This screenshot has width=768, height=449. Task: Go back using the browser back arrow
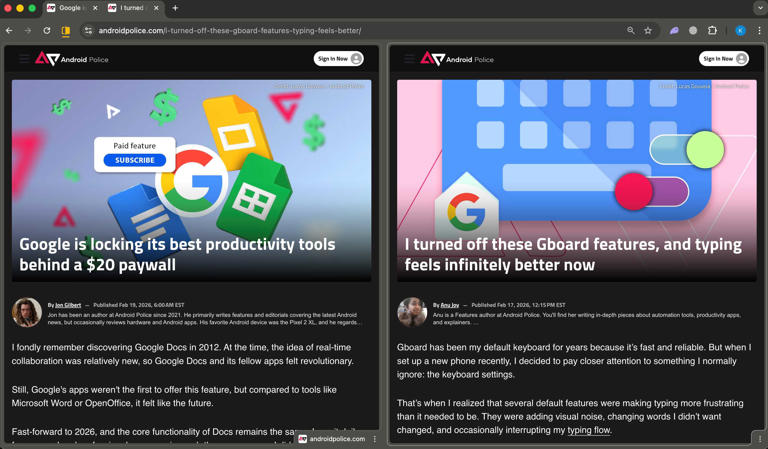9,30
